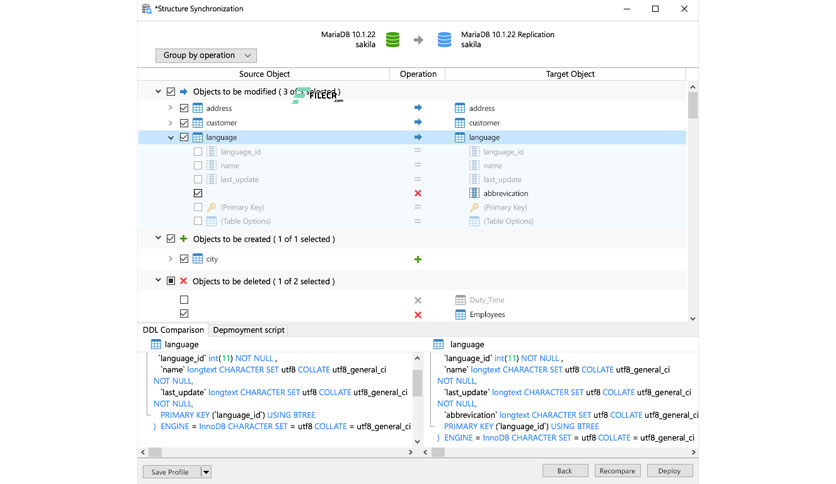Click modify arrow operation for customer
836x484 pixels.
pos(418,122)
